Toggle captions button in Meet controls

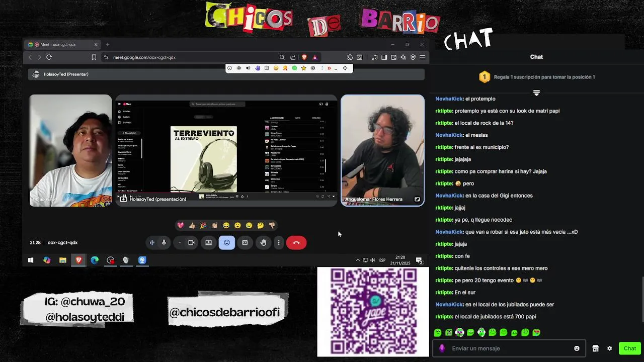click(x=245, y=243)
